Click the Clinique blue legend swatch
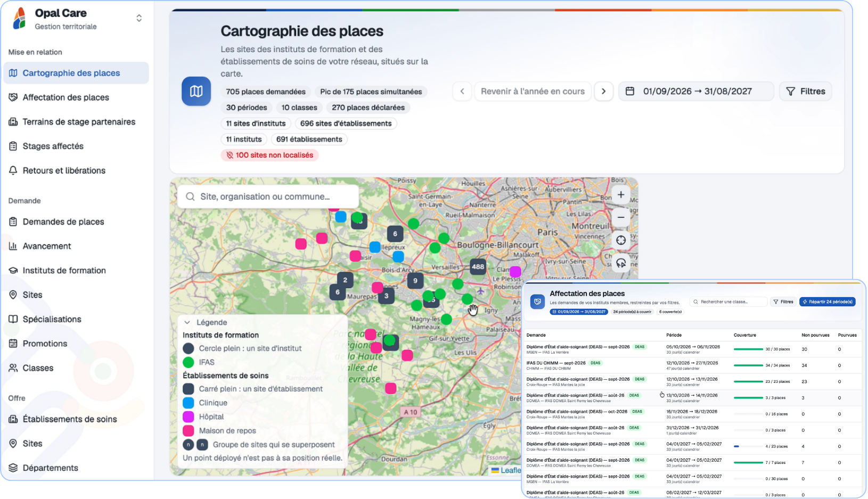This screenshot has width=868, height=499. [x=189, y=403]
